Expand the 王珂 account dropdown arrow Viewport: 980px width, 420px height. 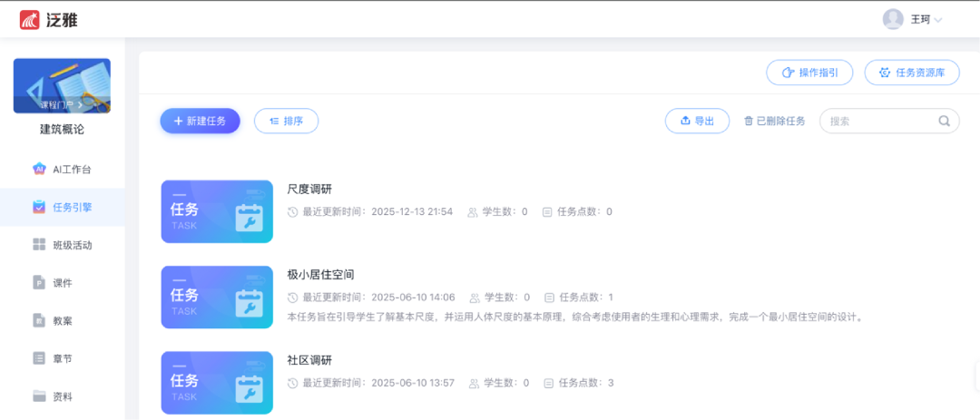[x=937, y=20]
